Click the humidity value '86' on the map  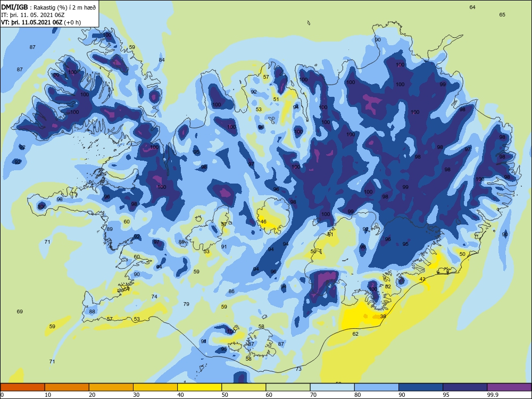click(231, 292)
